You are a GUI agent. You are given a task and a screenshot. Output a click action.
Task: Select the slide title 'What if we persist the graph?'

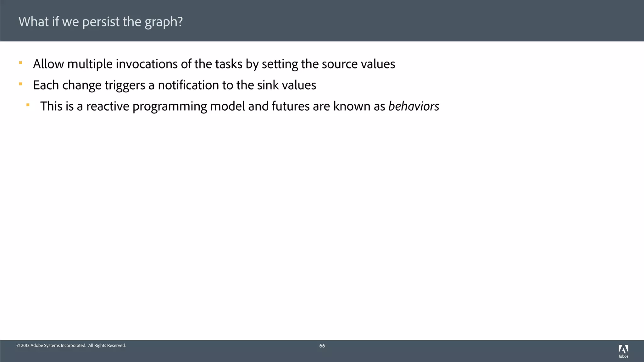coord(101,22)
